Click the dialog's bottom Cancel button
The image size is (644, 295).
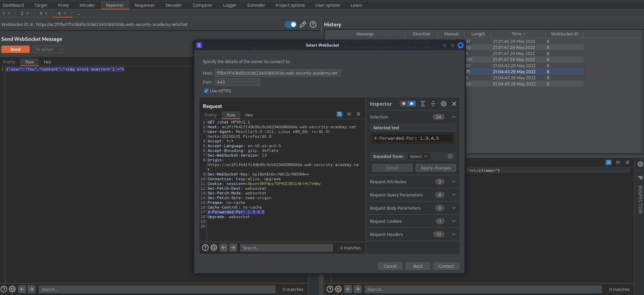coord(390,266)
